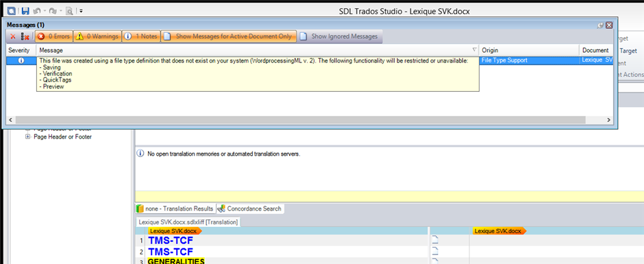Toggle the 0 Errors filter
This screenshot has height=264, width=644.
point(53,36)
